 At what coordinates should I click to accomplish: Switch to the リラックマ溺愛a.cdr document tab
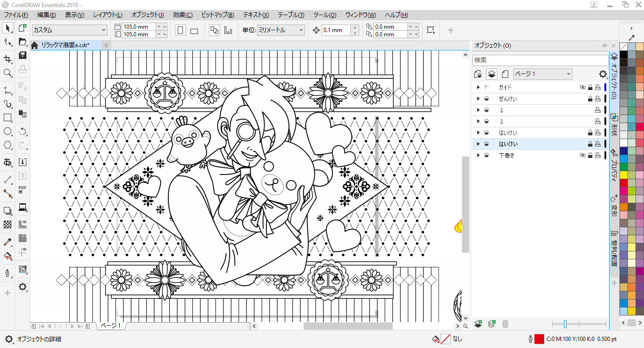65,45
